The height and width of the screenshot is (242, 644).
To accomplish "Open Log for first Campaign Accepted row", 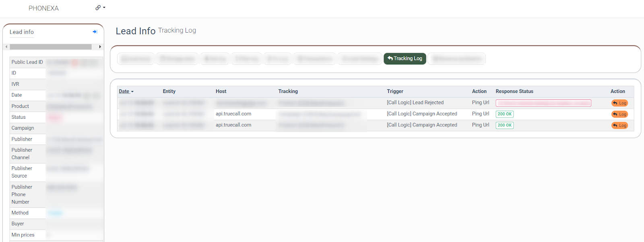I will (619, 114).
